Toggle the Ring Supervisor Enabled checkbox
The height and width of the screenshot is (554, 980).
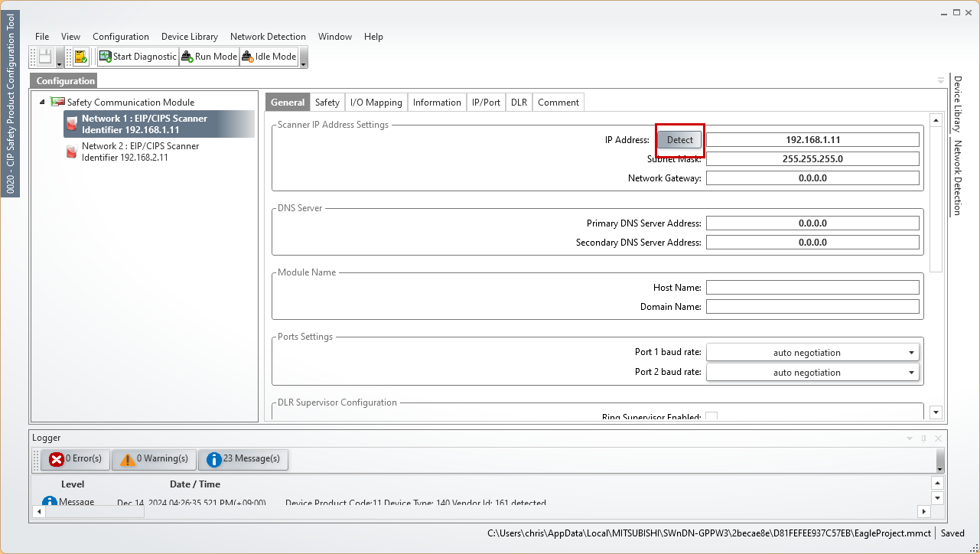711,417
